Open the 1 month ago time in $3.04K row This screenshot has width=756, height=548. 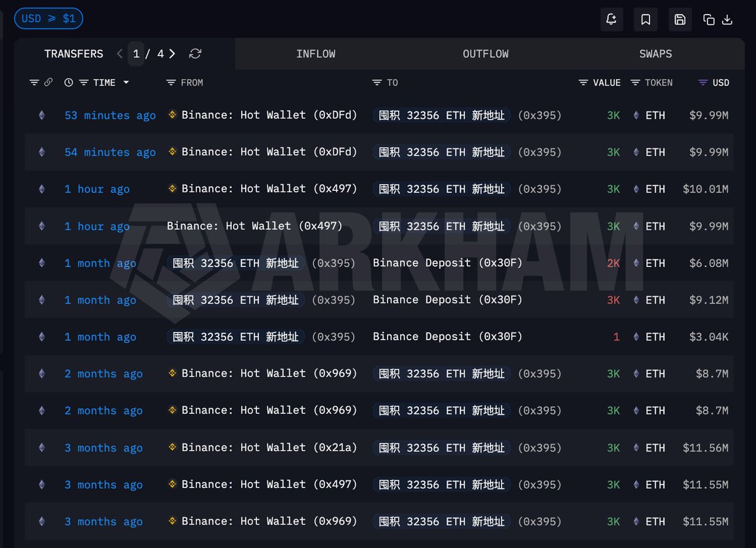coord(100,337)
